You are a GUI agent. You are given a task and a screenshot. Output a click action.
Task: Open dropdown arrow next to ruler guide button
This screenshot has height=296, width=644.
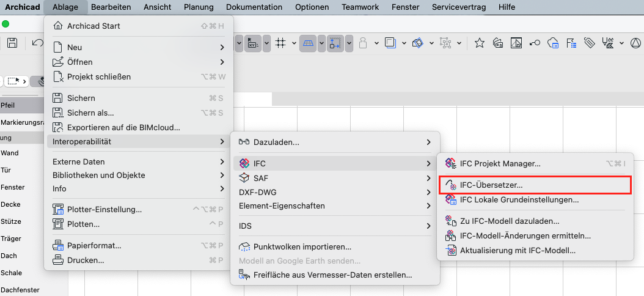349,43
